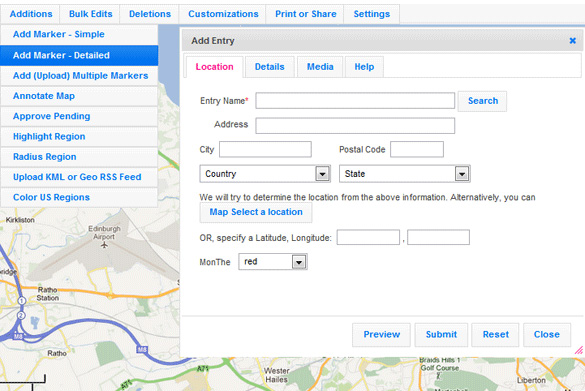Open the Bulk Edits menu
The image size is (585, 391).
pyautogui.click(x=90, y=14)
